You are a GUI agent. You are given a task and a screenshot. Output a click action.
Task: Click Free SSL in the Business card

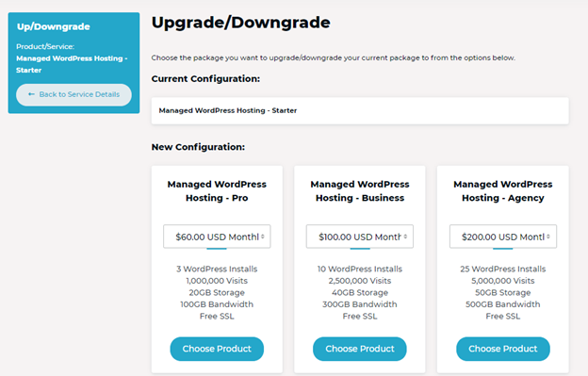[360, 316]
